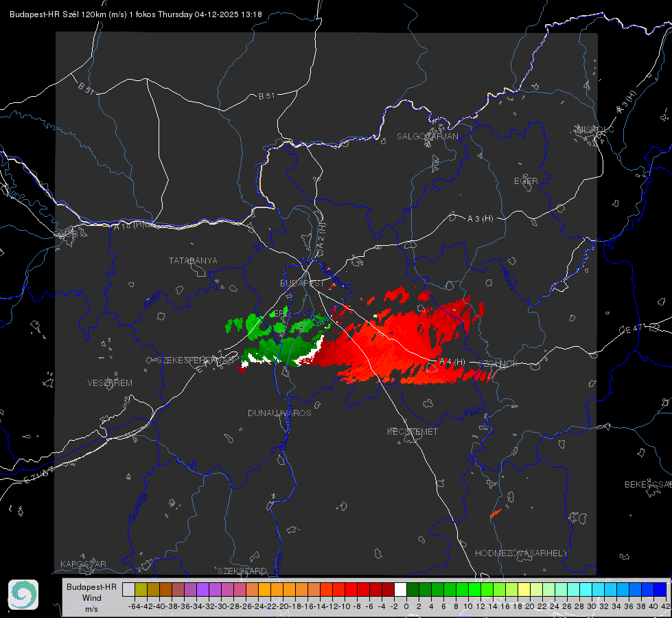Pick the bright red swatch between -10 and -8

coord(351,589)
